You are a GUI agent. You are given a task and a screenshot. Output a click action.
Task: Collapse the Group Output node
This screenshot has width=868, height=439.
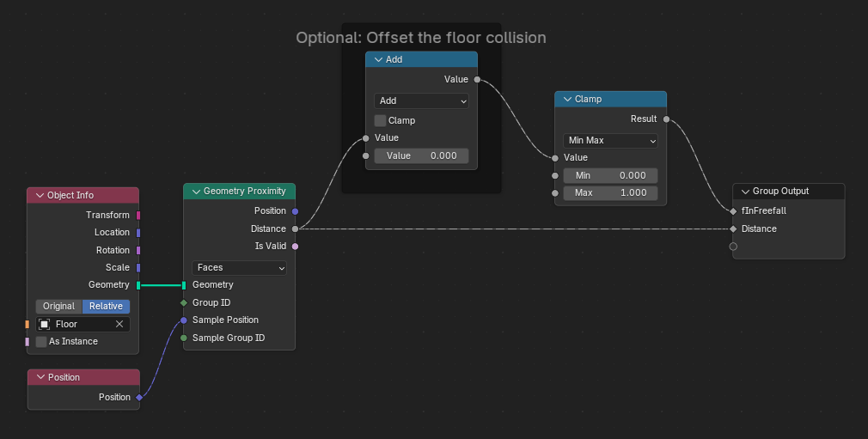[x=745, y=192]
